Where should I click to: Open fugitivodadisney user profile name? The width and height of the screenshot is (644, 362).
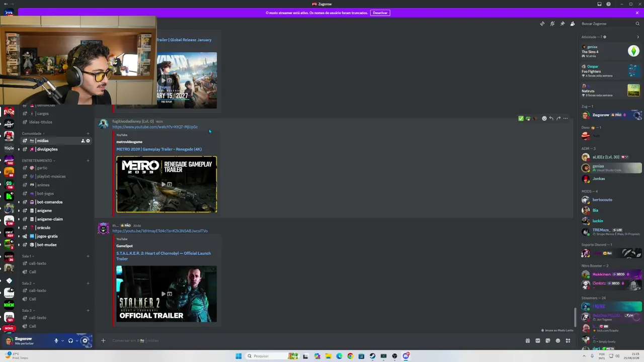[133, 121]
